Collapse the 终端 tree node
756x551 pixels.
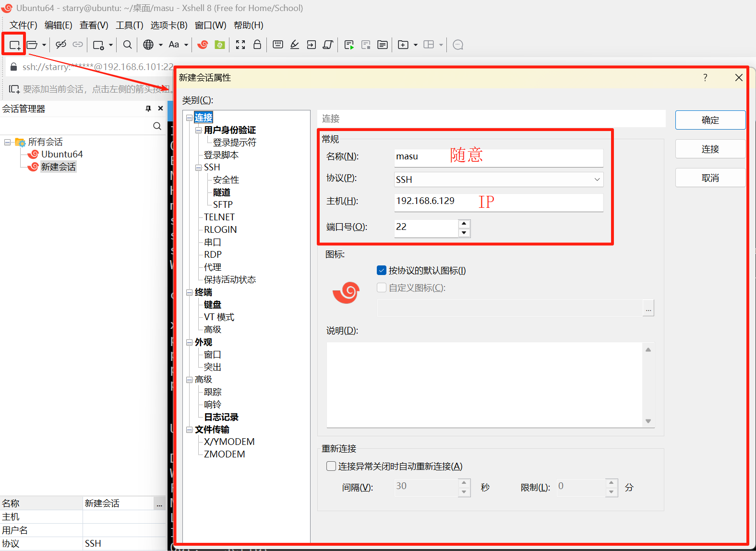(x=190, y=292)
